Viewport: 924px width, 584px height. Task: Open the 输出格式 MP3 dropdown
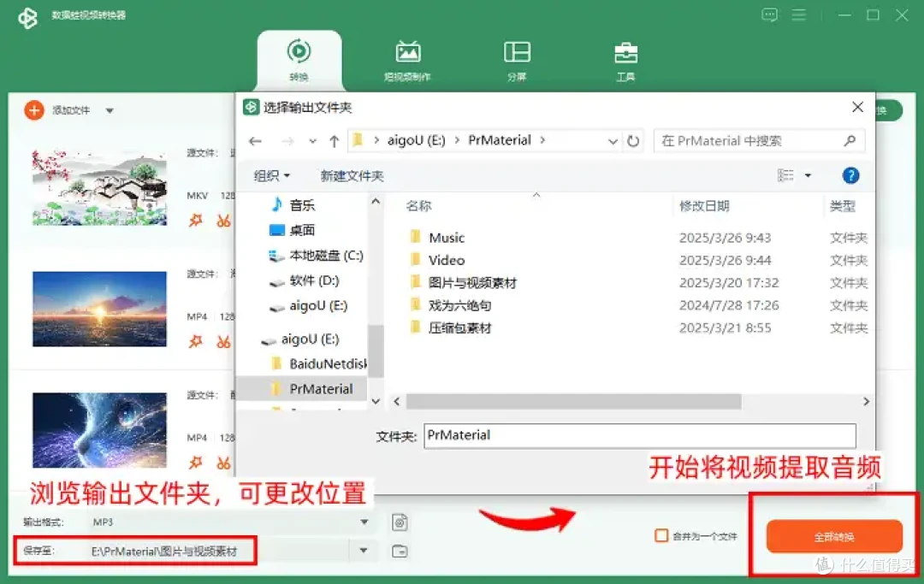[x=364, y=522]
